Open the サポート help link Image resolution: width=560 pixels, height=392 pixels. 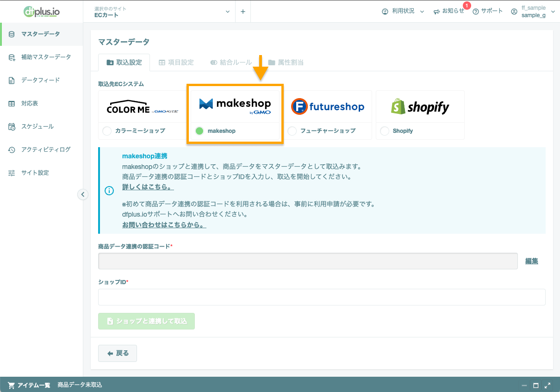pyautogui.click(x=487, y=11)
